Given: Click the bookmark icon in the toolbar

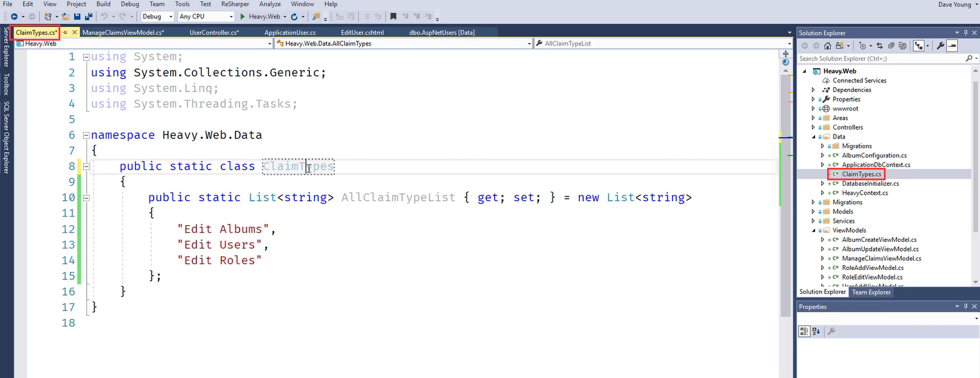Looking at the screenshot, I should tap(393, 17).
